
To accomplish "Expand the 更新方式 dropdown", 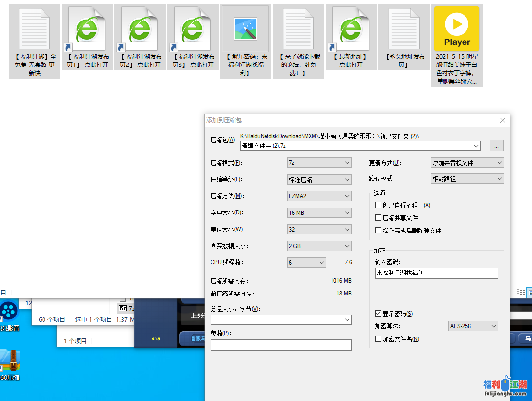I will click(467, 163).
